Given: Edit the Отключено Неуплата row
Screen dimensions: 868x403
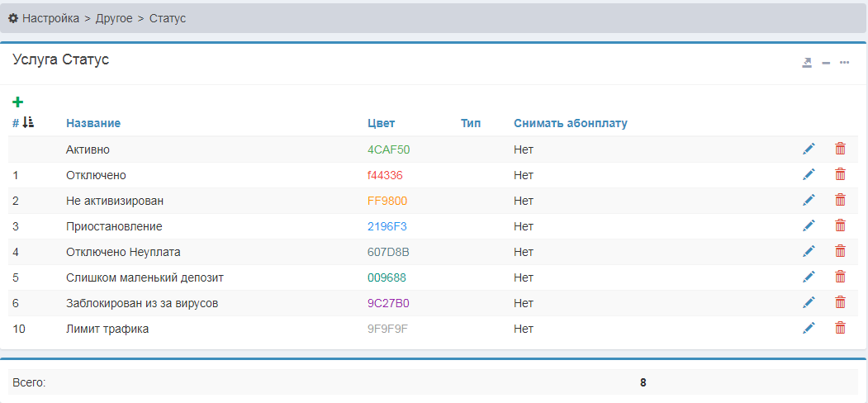Looking at the screenshot, I should click(x=809, y=251).
